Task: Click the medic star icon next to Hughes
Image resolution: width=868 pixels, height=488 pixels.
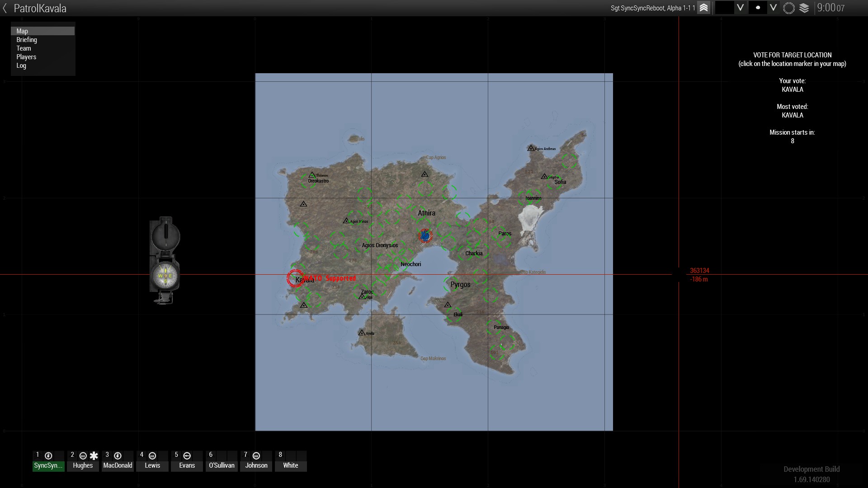Action: (94, 455)
